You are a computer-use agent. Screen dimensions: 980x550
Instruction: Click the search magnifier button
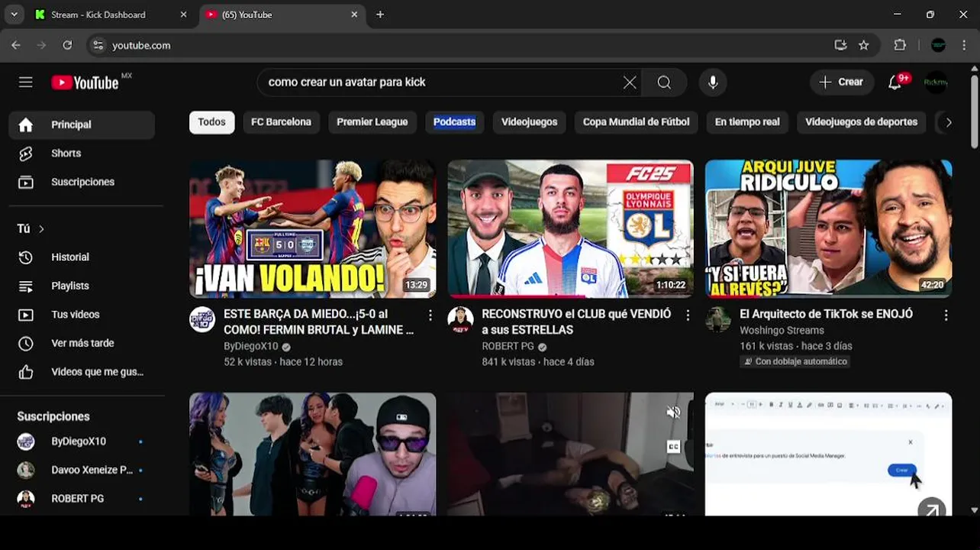pos(664,82)
